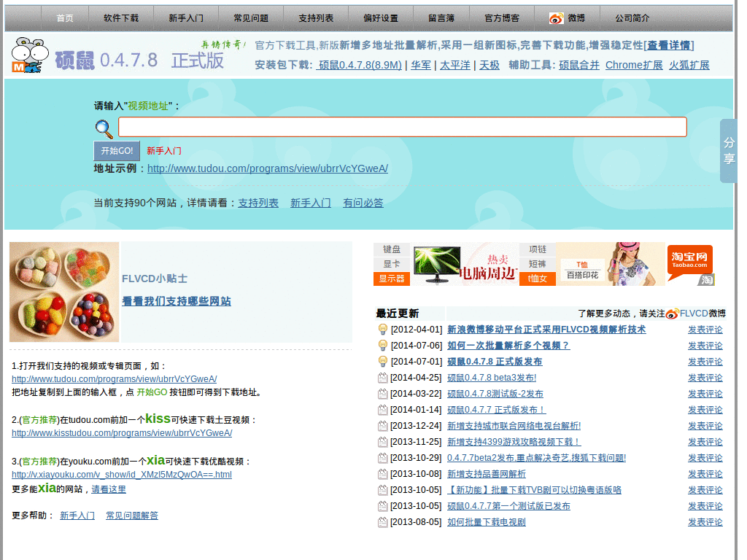The width and height of the screenshot is (747, 560).
Task: Open 常见问题解答 link at bottom
Action: pyautogui.click(x=132, y=516)
